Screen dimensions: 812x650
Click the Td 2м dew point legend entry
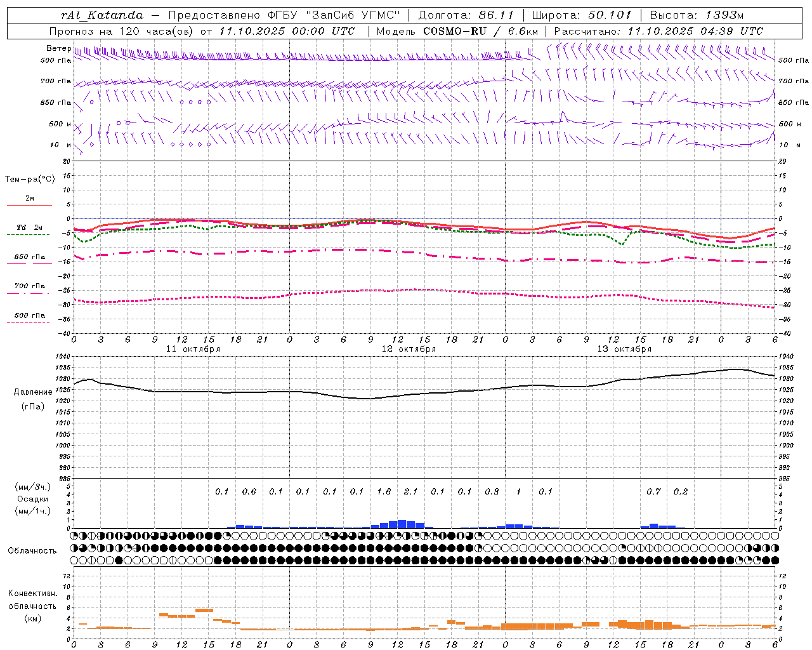pyautogui.click(x=29, y=227)
